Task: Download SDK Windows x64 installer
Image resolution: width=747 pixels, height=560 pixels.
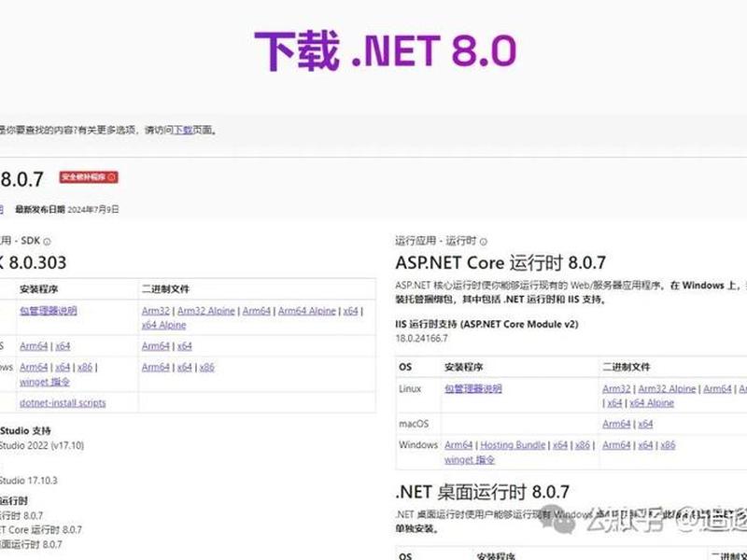Action: [63, 367]
